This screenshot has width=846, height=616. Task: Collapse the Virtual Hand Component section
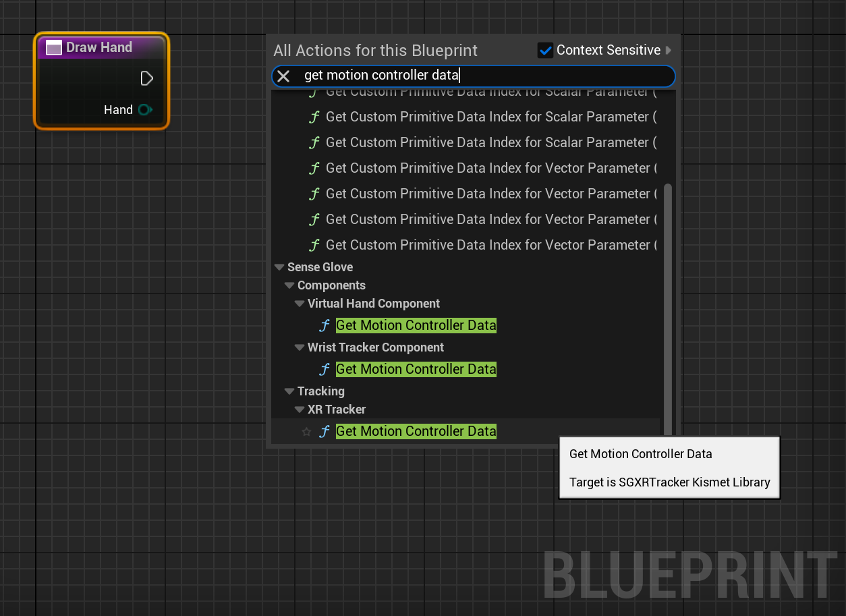[300, 303]
